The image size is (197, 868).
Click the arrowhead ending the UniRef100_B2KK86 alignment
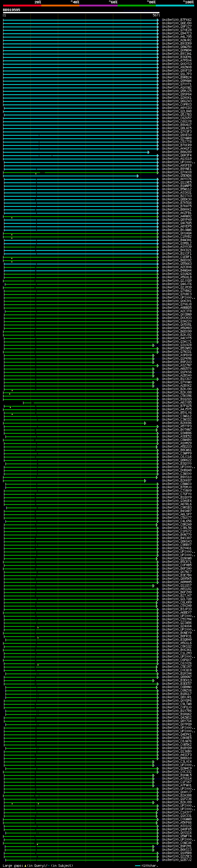145,423
